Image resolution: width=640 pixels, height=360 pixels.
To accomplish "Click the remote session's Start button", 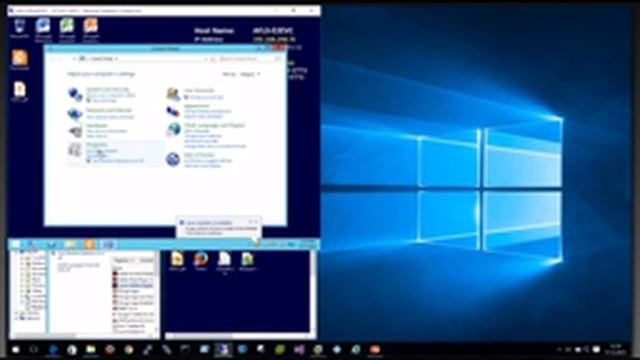I will click(16, 244).
